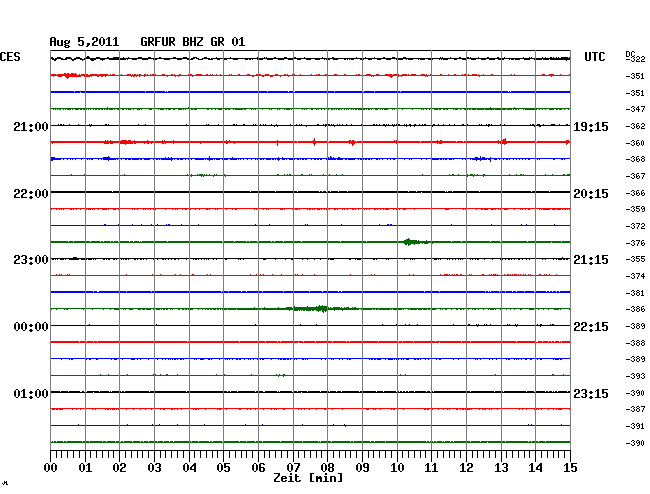650x494 pixels.
Task: Select the DC offset value "-360"
Action: (635, 143)
